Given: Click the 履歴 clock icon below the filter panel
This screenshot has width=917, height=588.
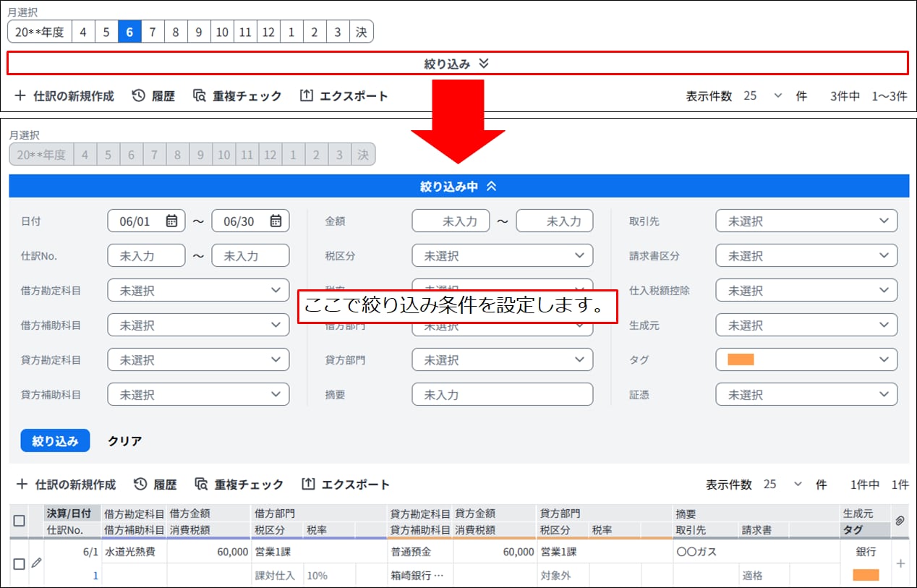Looking at the screenshot, I should tap(141, 485).
